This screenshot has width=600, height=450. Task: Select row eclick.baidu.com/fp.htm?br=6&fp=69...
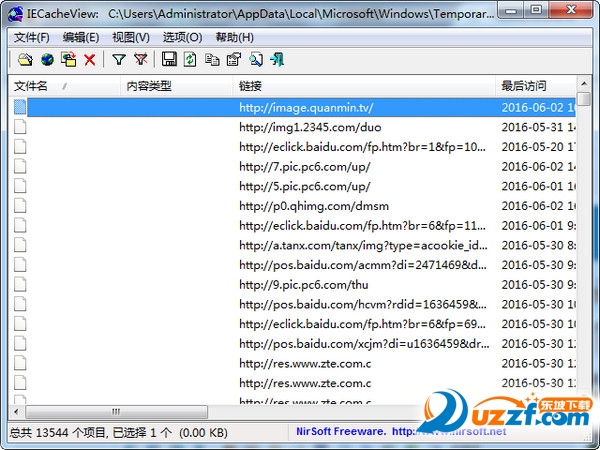pyautogui.click(x=292, y=324)
